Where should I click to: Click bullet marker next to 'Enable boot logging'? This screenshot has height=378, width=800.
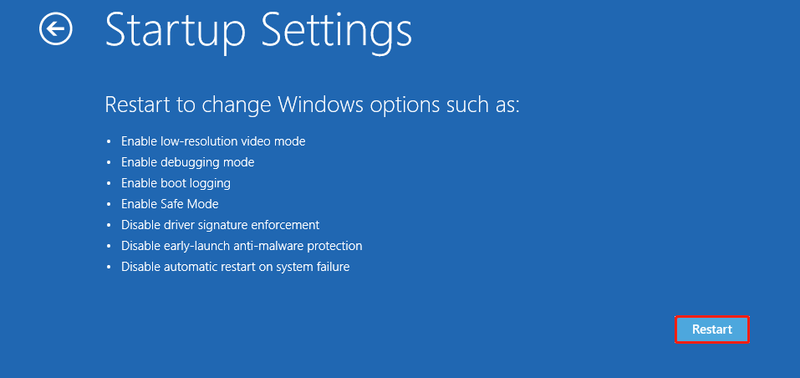pyautogui.click(x=108, y=184)
